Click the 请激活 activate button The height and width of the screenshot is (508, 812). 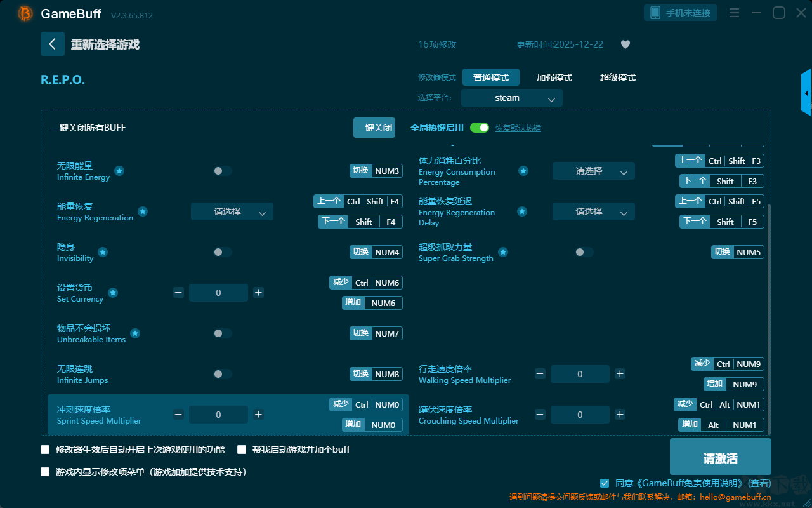coord(721,457)
